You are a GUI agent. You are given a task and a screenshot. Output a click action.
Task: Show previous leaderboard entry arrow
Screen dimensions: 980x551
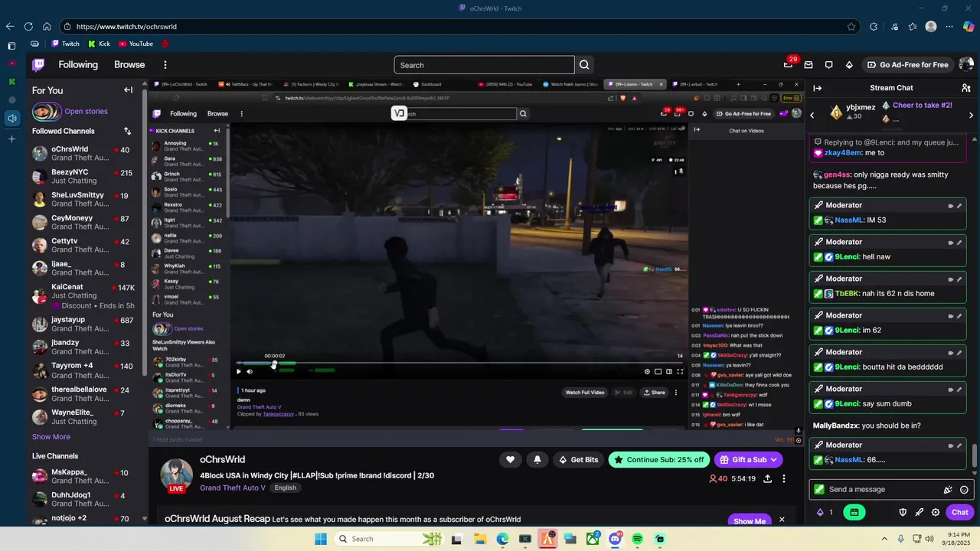pyautogui.click(x=812, y=115)
